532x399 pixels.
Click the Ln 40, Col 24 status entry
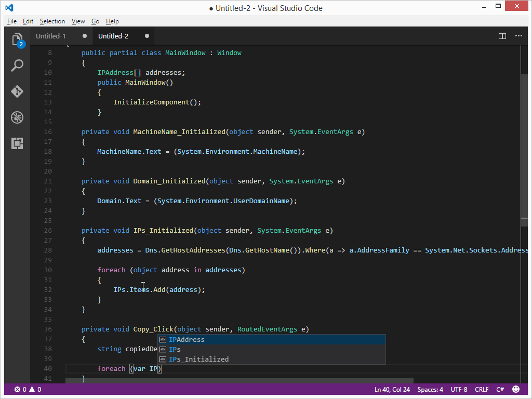pyautogui.click(x=392, y=390)
